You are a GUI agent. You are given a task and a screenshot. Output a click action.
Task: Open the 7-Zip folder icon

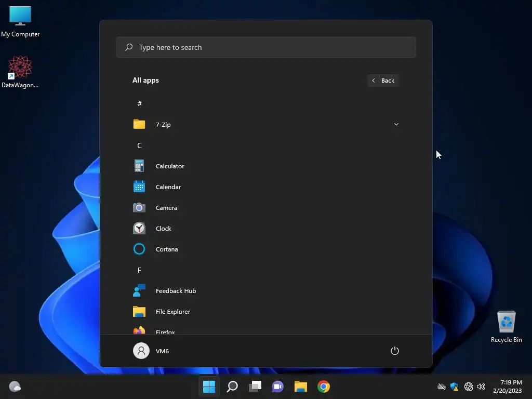(x=139, y=124)
